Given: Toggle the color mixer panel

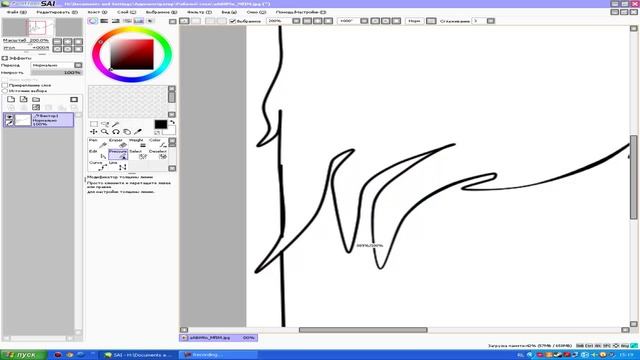Looking at the screenshot, I should [x=127, y=21].
